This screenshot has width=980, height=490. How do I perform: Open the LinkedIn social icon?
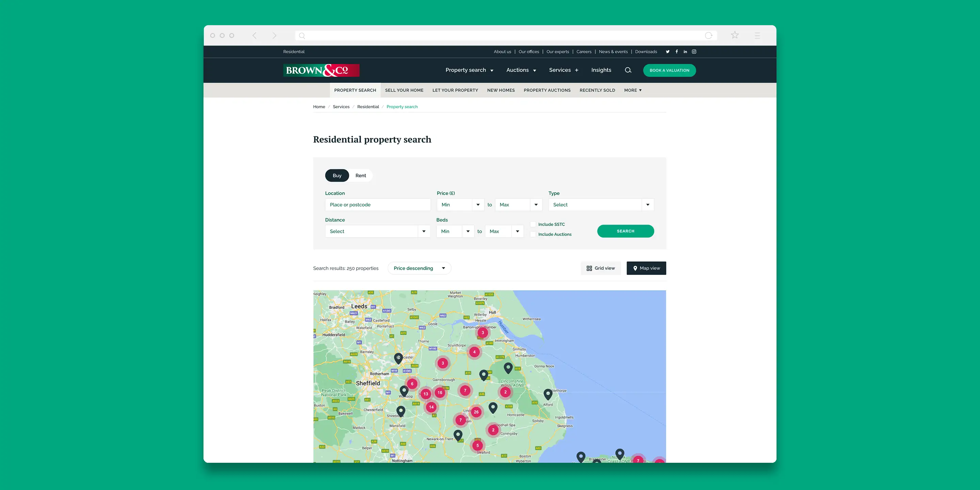685,52
